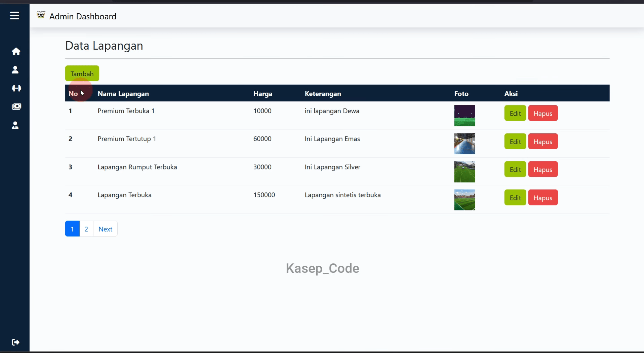Edit the Premium Terbuka 1 row
This screenshot has width=644, height=353.
click(x=515, y=113)
